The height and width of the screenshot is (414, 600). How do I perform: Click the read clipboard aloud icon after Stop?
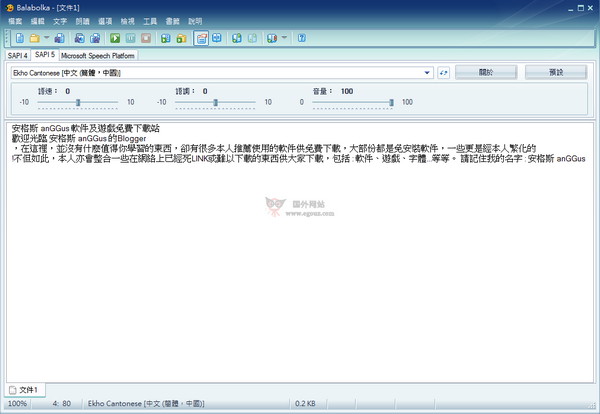point(166,38)
